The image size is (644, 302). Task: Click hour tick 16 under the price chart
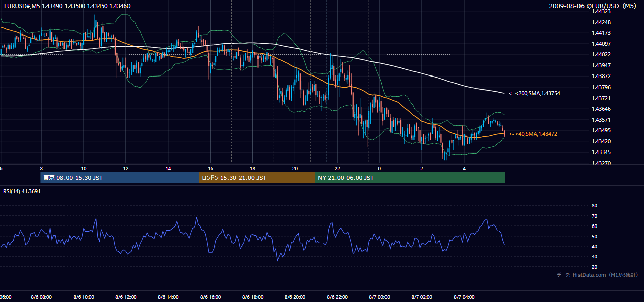pos(211,168)
